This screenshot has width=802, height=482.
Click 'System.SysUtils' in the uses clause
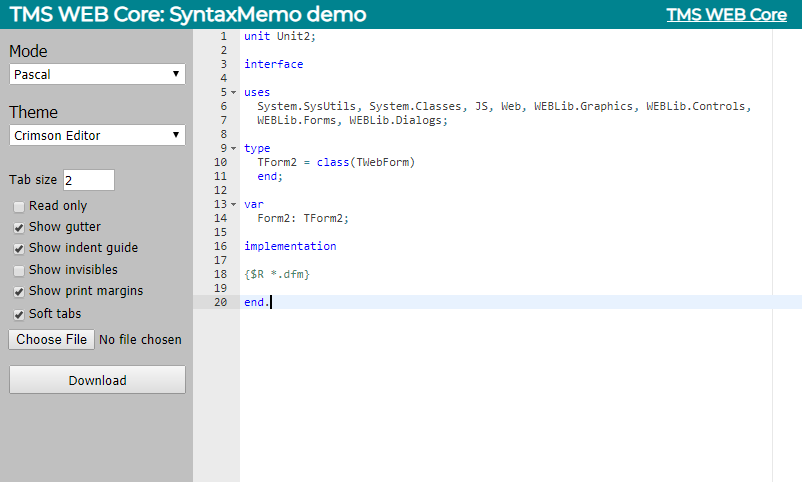[x=306, y=106]
